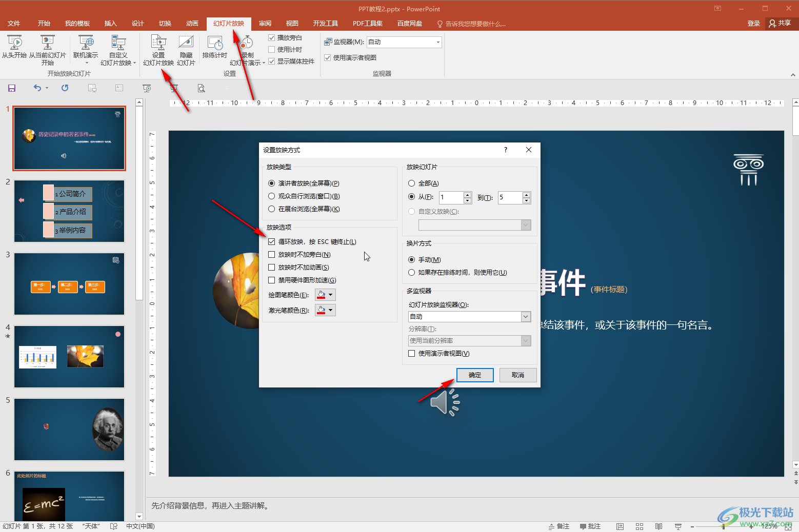Open Set Up Slide Show (设置幻灯片放映)

click(158, 50)
